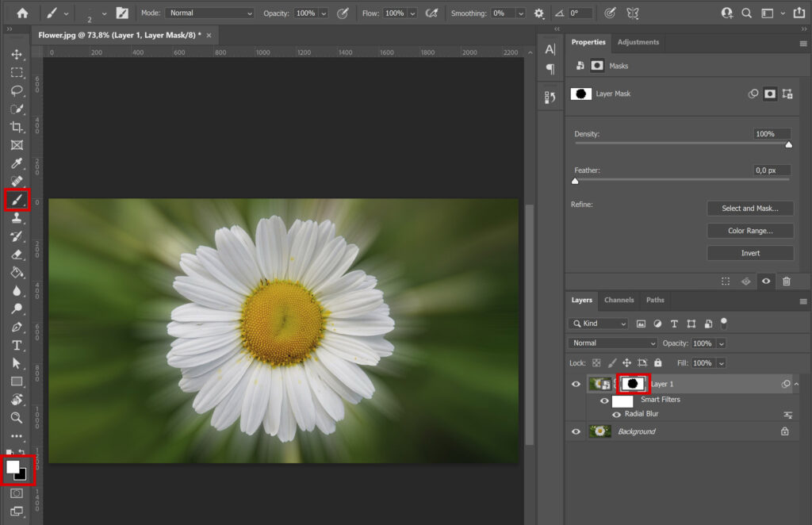Viewport: 812px width, 525px height.
Task: Select the Zoom tool
Action: click(x=17, y=418)
